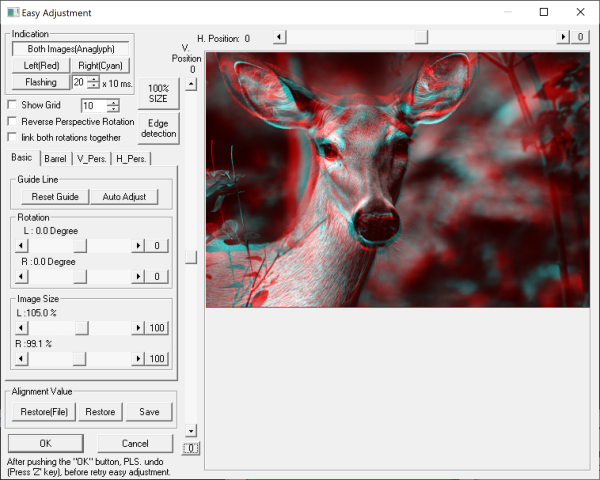
Task: Close the Easy Adjustment window
Action: [x=580, y=12]
